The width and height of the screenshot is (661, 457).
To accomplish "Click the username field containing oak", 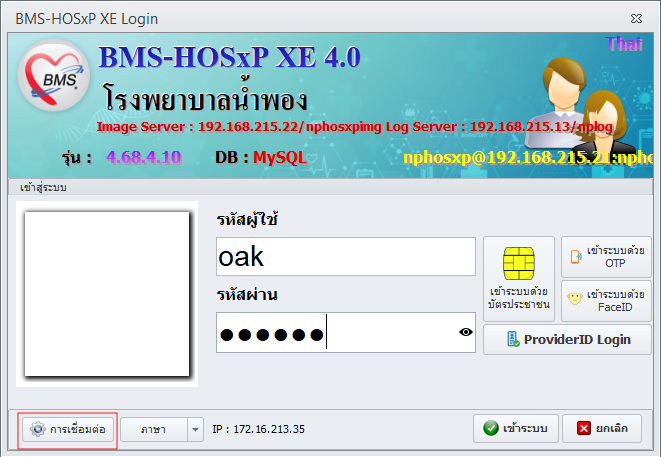I will click(x=346, y=256).
